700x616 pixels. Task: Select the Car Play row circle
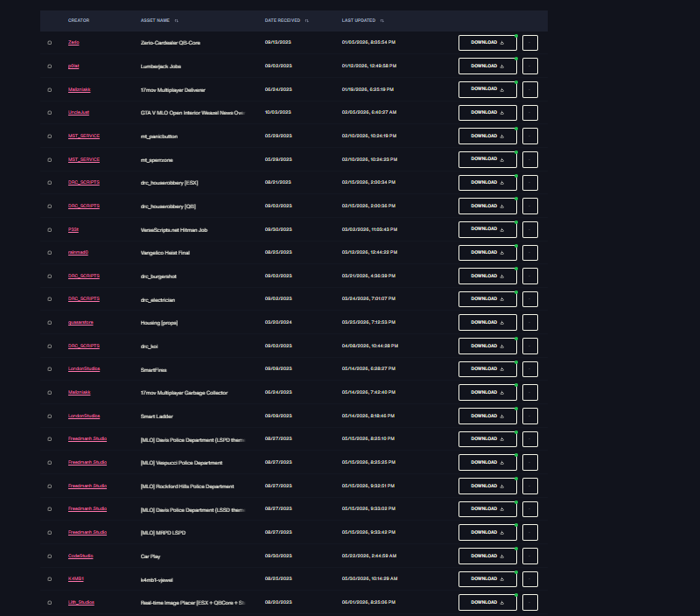50,556
